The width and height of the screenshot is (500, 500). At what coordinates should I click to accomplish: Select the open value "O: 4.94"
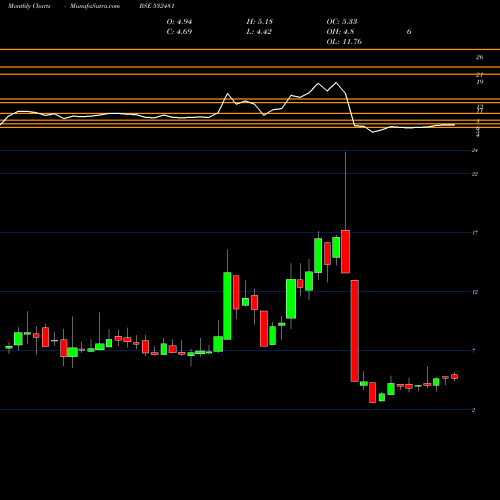[179, 22]
